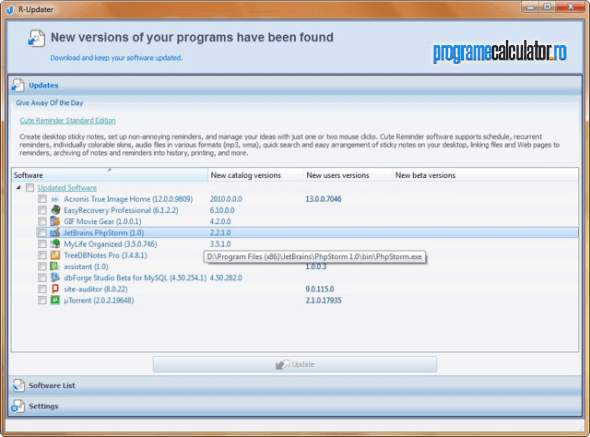Click the programecalculator.ro logo
The image size is (590, 437).
pyautogui.click(x=499, y=52)
